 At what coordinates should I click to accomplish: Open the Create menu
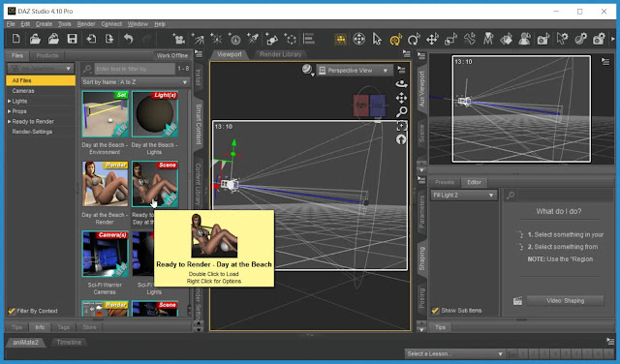click(x=44, y=24)
